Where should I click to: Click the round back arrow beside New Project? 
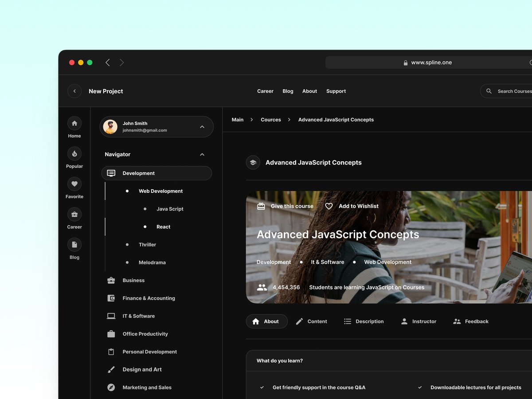(74, 91)
